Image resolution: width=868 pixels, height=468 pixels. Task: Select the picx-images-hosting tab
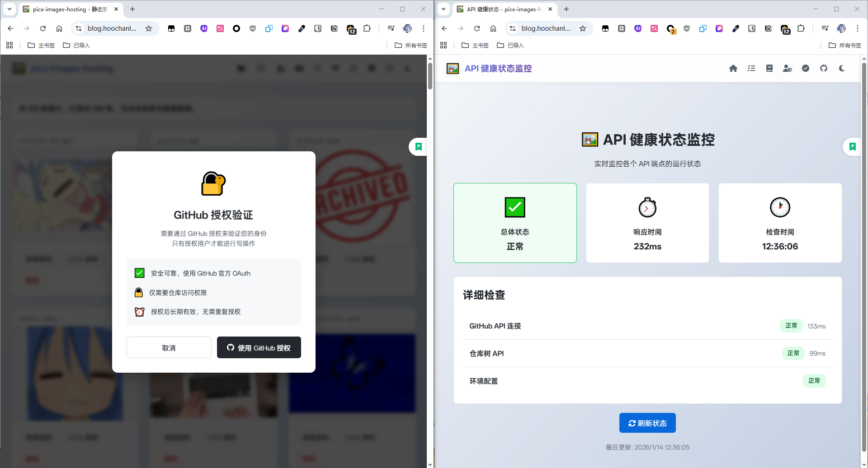70,9
